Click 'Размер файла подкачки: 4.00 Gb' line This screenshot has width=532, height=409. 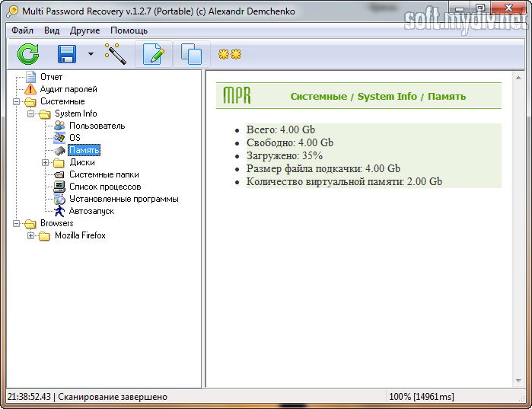323,168
